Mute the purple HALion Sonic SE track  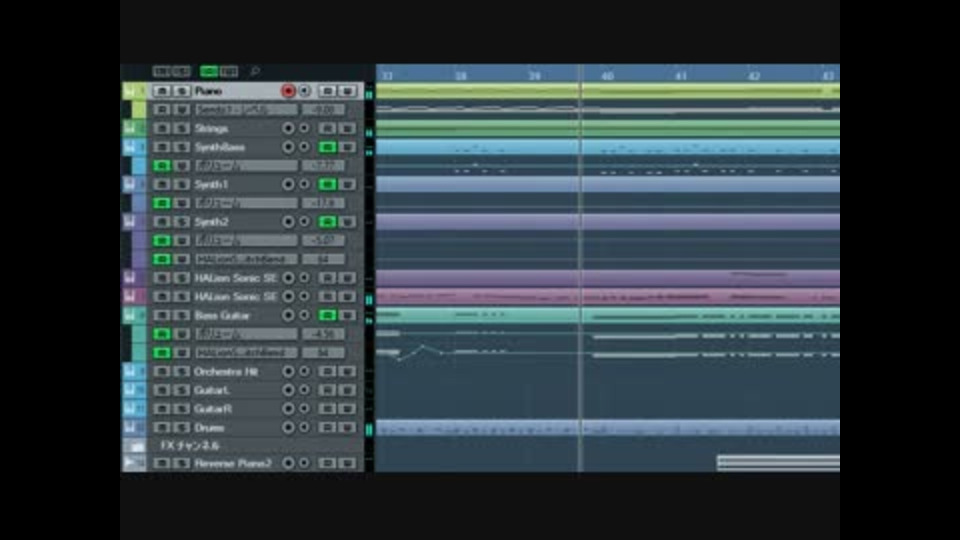[x=162, y=278]
